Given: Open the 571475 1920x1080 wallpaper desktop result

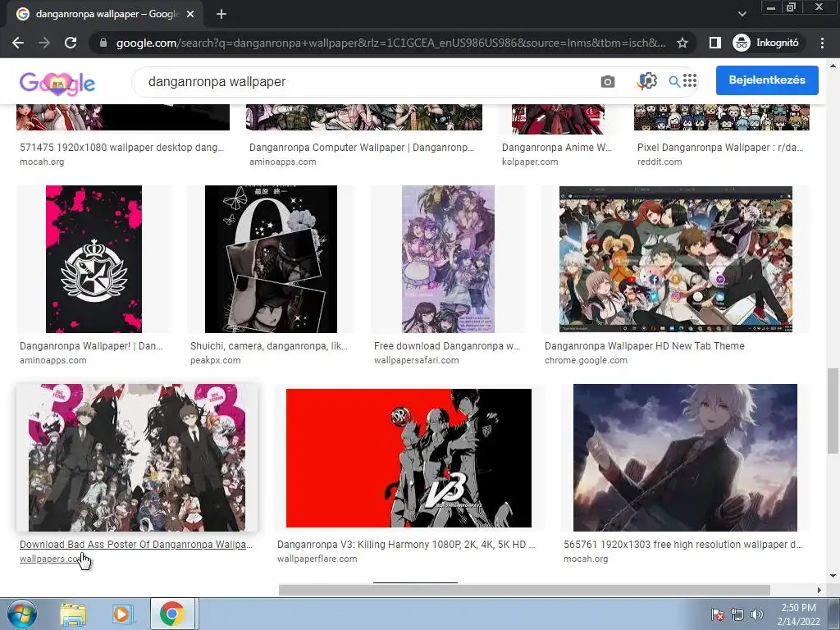Looking at the screenshot, I should click(x=122, y=148).
